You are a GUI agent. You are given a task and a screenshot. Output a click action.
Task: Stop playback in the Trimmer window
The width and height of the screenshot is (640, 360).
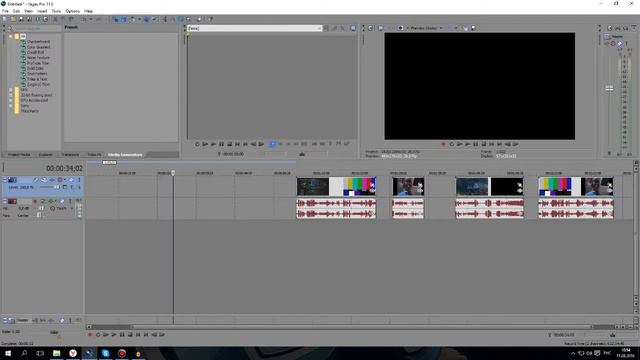[x=229, y=144]
